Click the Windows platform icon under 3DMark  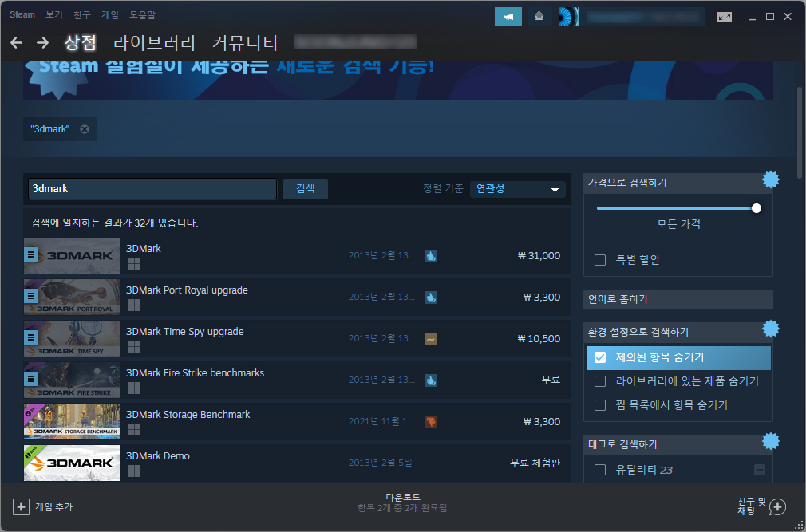click(x=134, y=264)
